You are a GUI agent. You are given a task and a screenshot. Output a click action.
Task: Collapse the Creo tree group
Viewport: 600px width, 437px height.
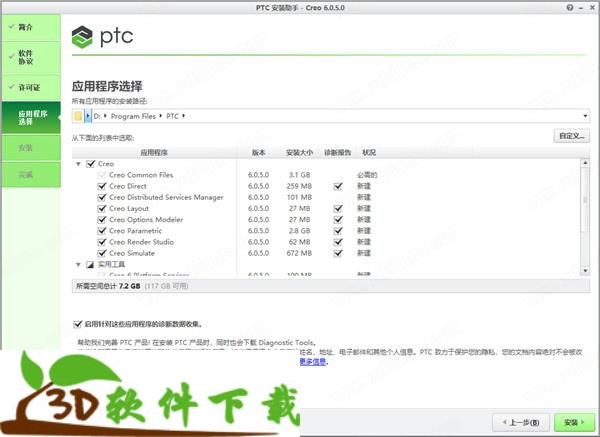click(x=78, y=164)
